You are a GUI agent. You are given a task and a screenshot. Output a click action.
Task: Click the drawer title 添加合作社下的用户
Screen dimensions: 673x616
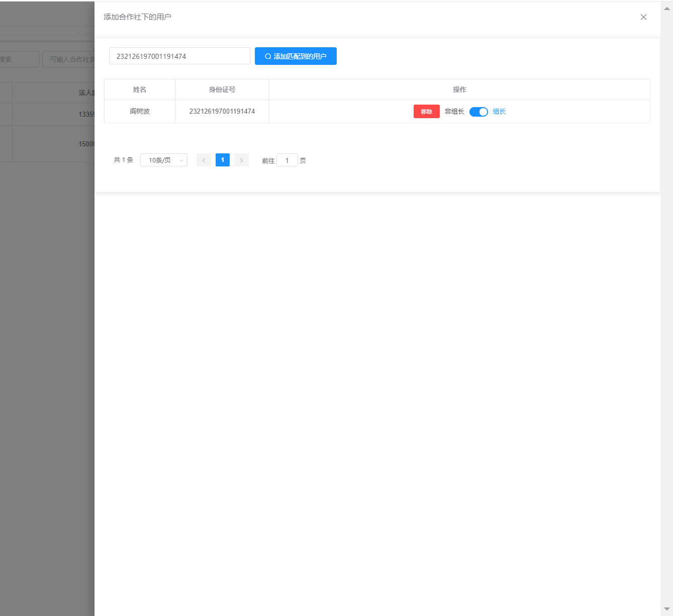[x=137, y=17]
